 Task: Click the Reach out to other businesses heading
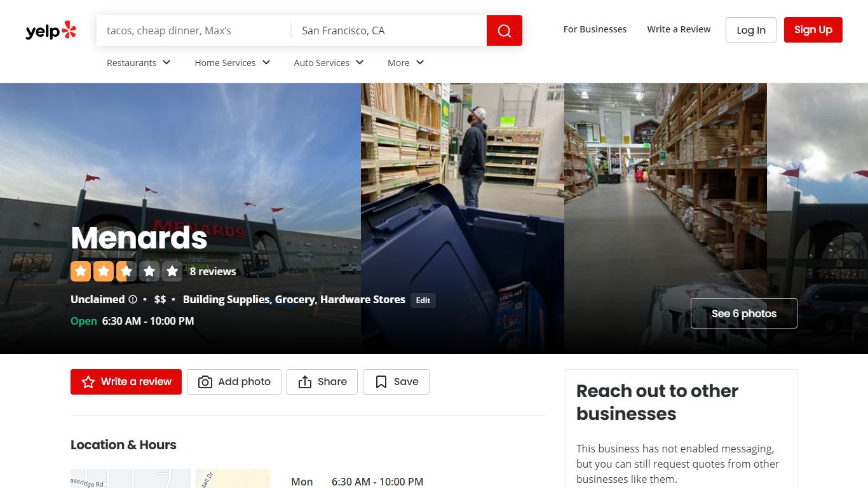(657, 402)
